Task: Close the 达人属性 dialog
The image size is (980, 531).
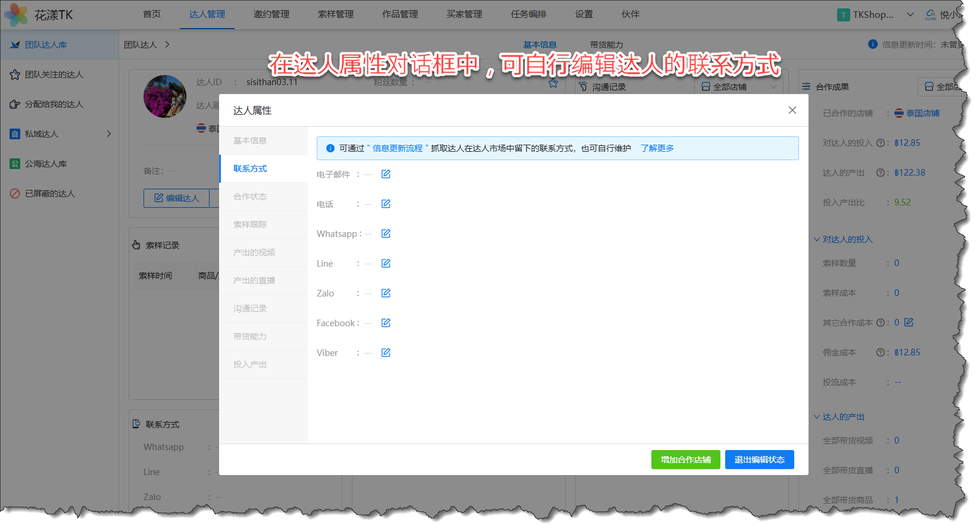Action: 792,110
